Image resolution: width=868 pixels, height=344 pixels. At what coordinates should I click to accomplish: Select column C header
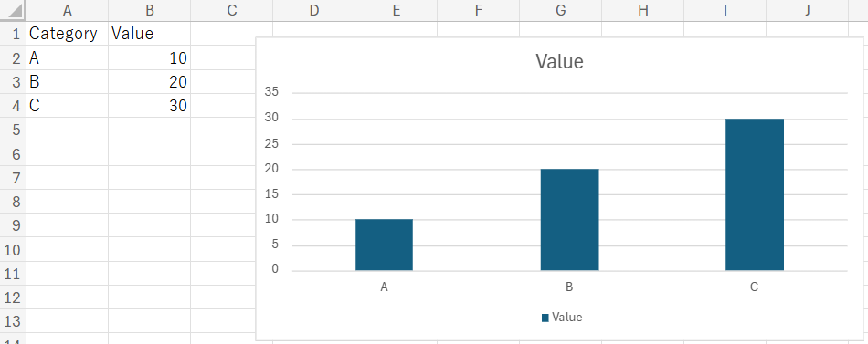231,11
